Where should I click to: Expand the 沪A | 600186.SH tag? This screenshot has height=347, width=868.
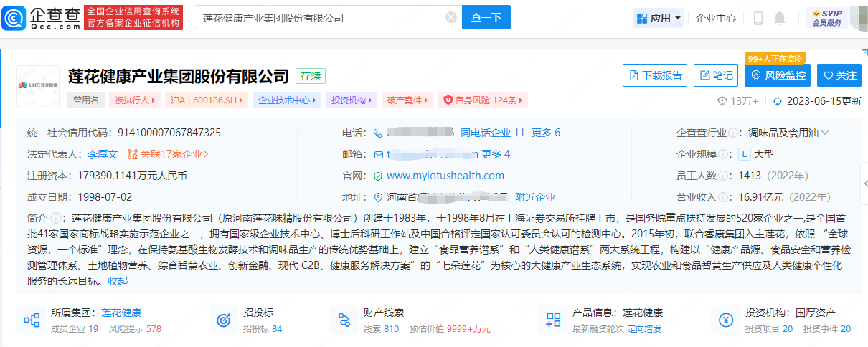207,100
